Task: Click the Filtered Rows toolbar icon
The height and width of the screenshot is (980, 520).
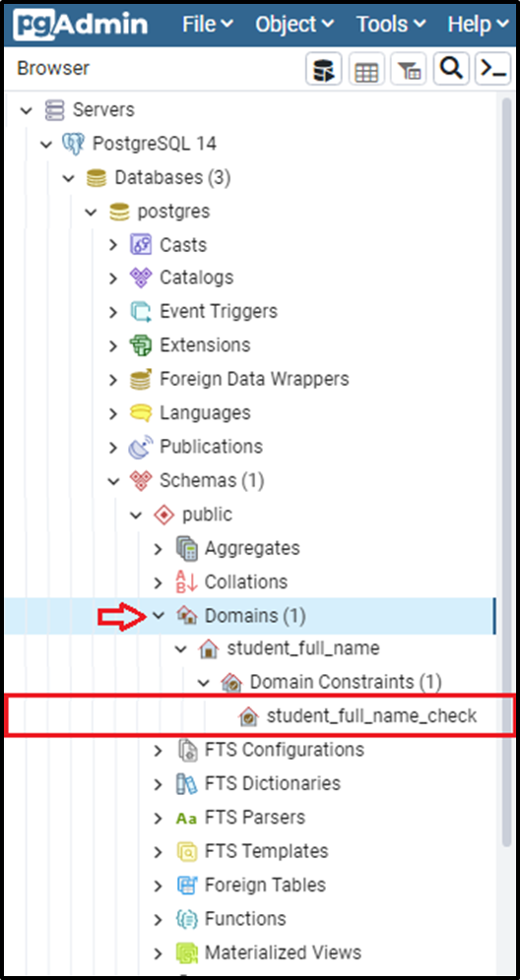Action: point(409,69)
